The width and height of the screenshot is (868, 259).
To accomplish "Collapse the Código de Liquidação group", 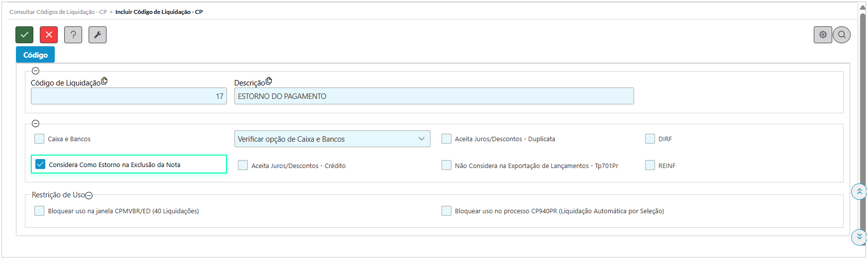I will 35,71.
